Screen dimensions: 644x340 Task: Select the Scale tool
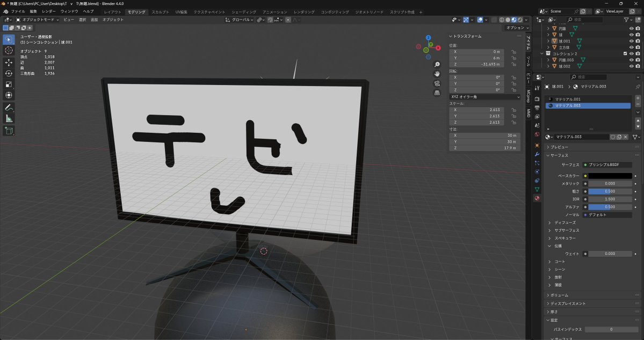[9, 84]
